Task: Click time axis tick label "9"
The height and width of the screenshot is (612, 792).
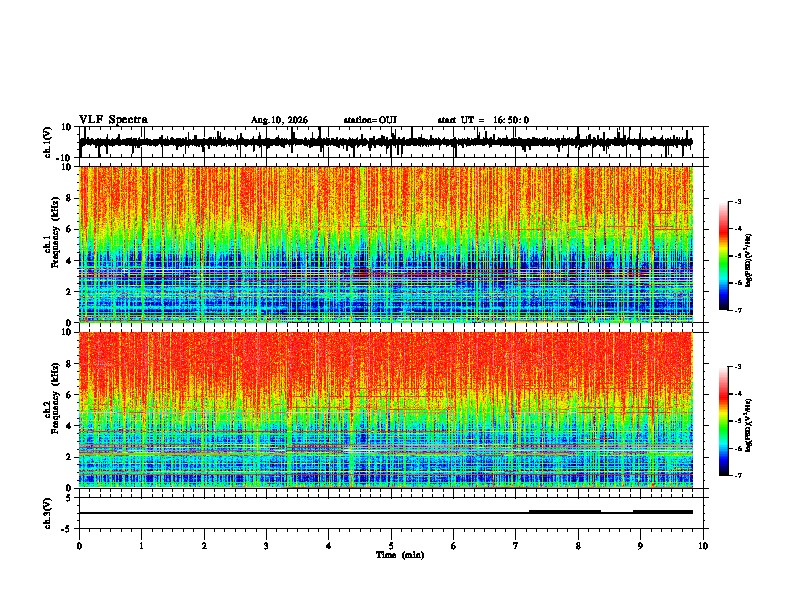Action: 640,546
